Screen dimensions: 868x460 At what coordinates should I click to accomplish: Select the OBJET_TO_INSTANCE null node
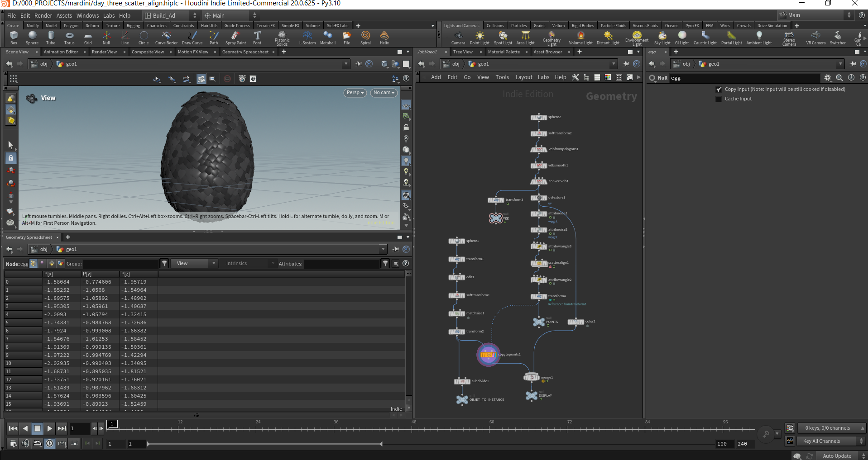click(462, 399)
